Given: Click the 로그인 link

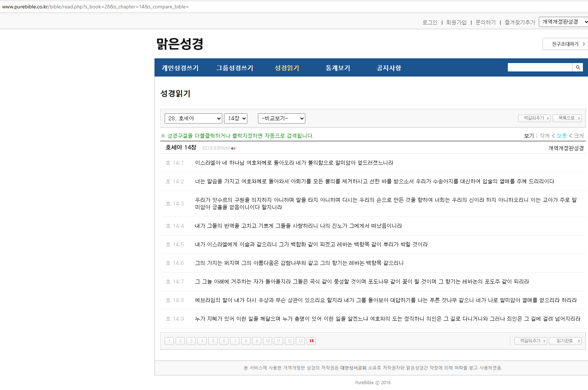Looking at the screenshot, I should pyautogui.click(x=430, y=22).
